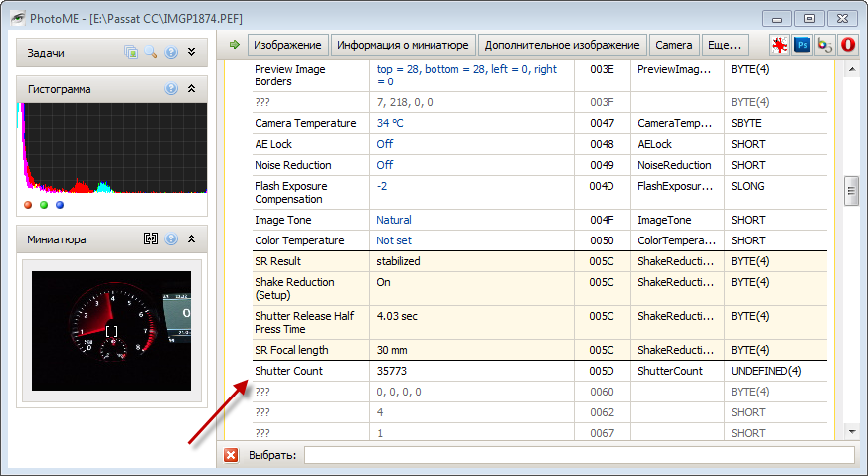Select the AE Lock row label
This screenshot has width=868, height=476.
point(273,144)
